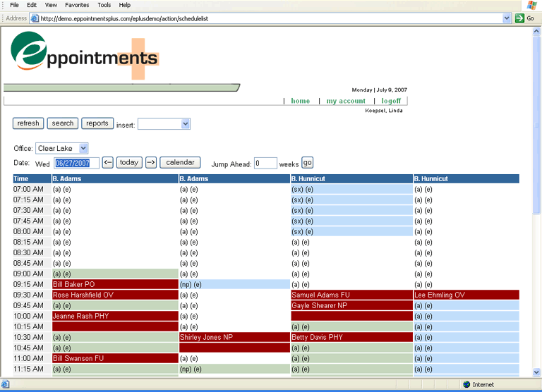Click the Internet zone status icon
The height and width of the screenshot is (392, 542).
point(466,384)
